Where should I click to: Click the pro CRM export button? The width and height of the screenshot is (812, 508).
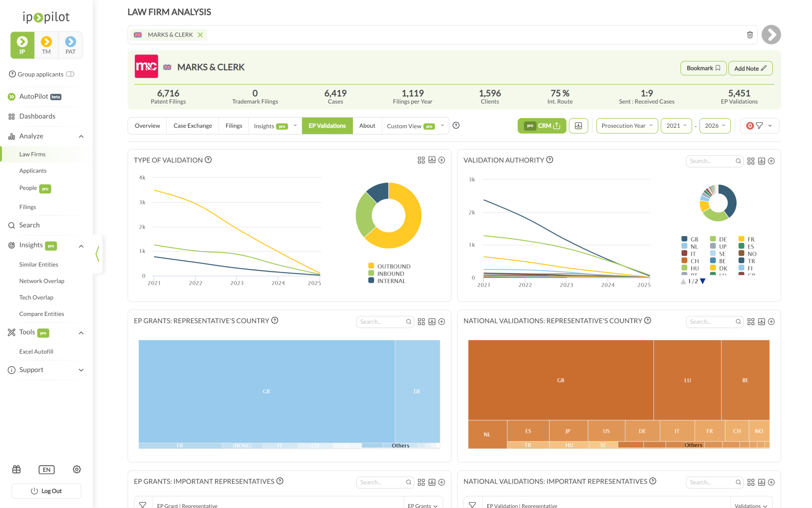(x=541, y=126)
